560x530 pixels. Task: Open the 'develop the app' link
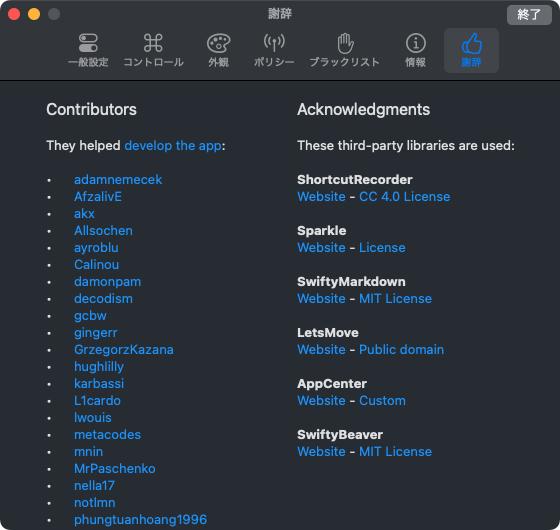(173, 145)
